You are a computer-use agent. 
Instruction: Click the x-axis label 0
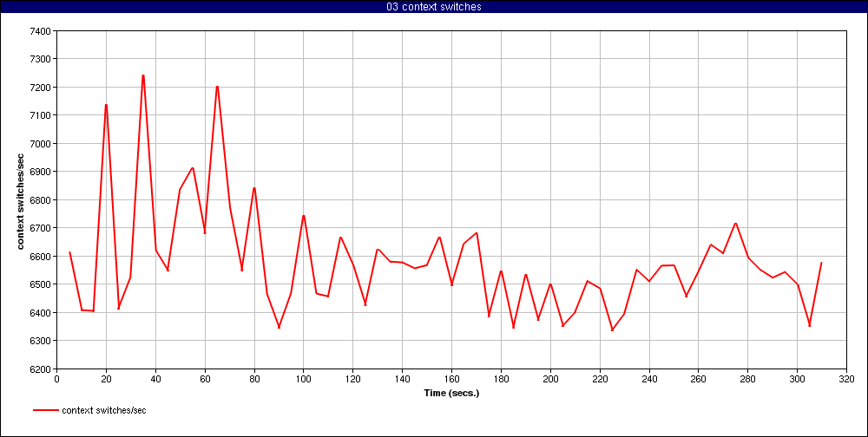click(x=56, y=379)
